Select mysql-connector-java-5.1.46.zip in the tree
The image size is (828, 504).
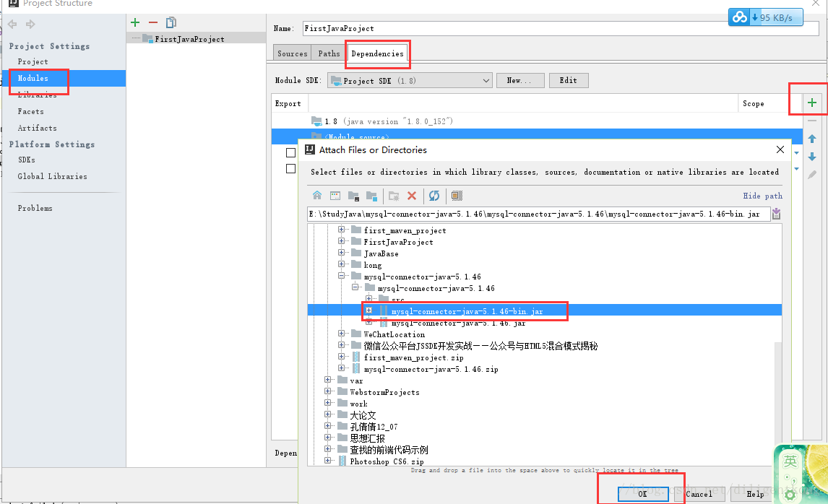click(431, 369)
